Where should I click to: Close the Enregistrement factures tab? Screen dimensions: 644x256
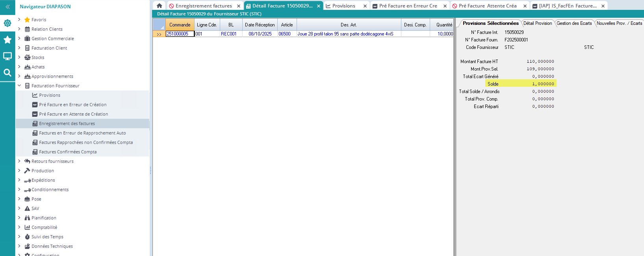coord(239,6)
